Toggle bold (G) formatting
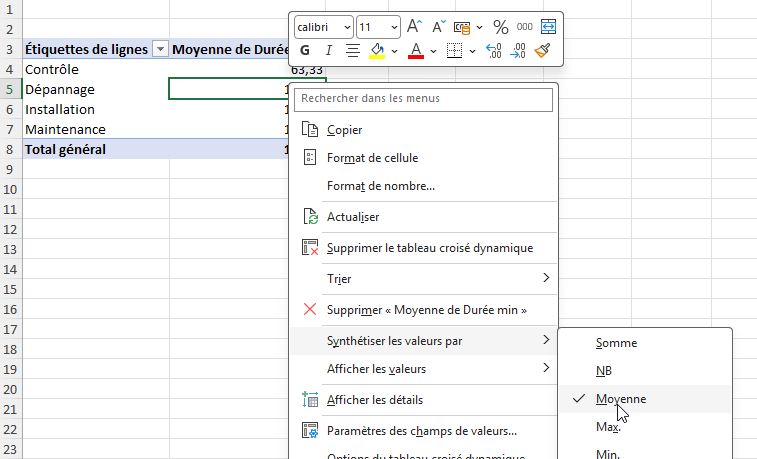Image resolution: width=757 pixels, height=459 pixels. pyautogui.click(x=305, y=50)
